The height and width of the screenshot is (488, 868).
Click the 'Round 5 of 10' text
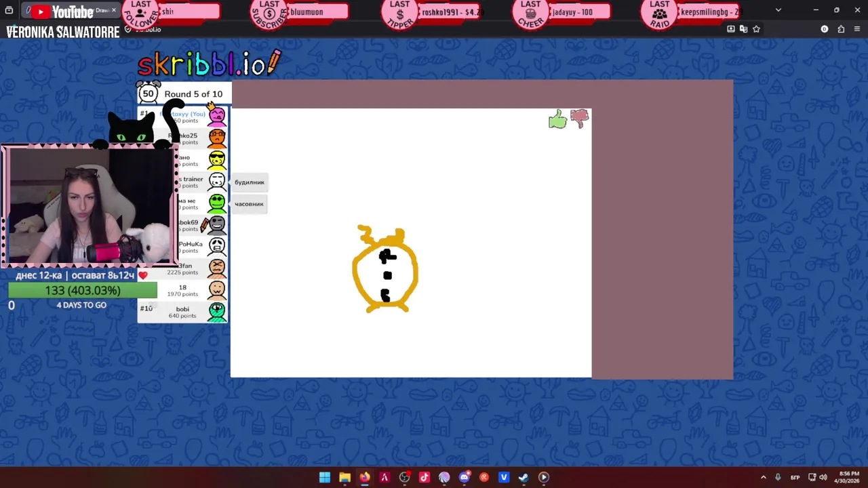pyautogui.click(x=193, y=94)
